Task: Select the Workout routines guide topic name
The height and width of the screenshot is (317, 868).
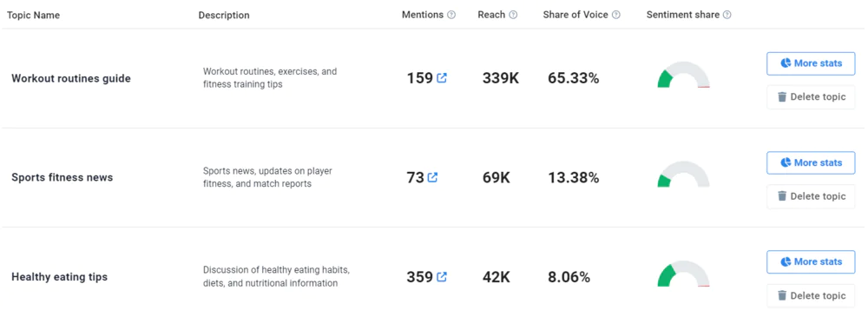Action: [x=71, y=79]
